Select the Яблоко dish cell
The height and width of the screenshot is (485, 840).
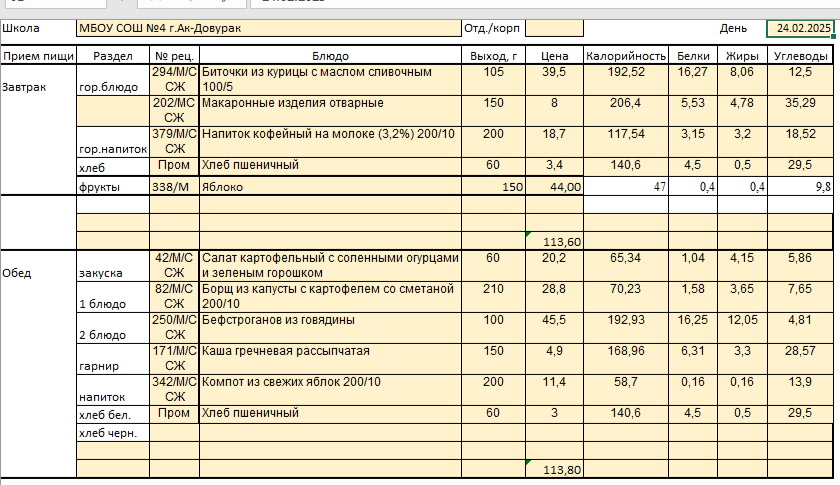330,186
